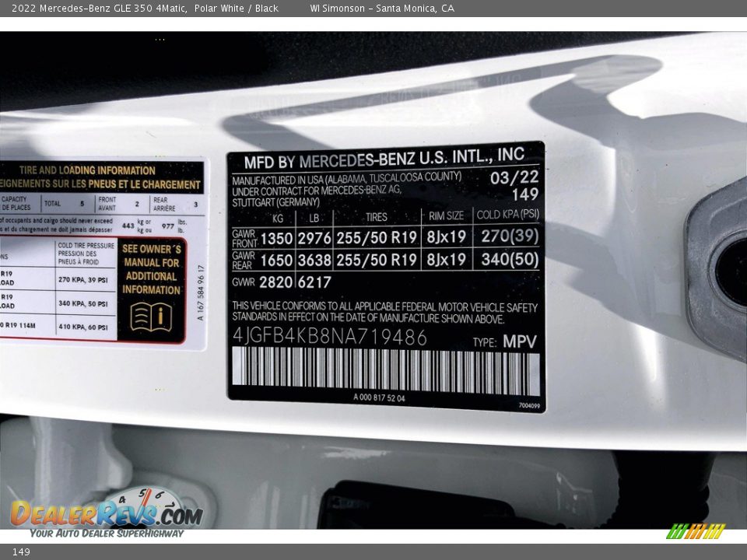Image resolution: width=747 pixels, height=560 pixels.
Task: Click the green-orange-yellow striped logo icon
Action: [x=696, y=531]
